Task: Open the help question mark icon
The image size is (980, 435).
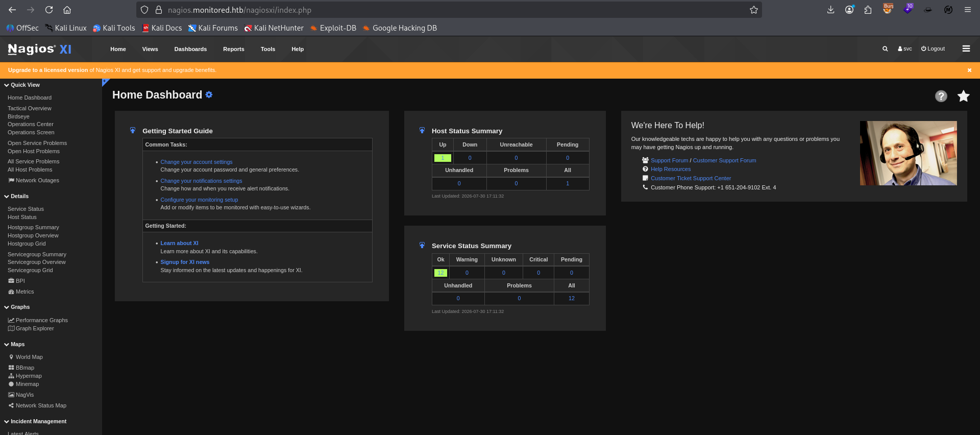Action: point(941,96)
